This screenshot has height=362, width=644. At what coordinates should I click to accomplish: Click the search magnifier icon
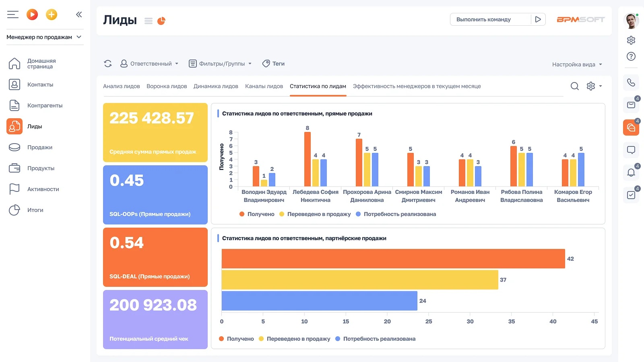(x=574, y=86)
